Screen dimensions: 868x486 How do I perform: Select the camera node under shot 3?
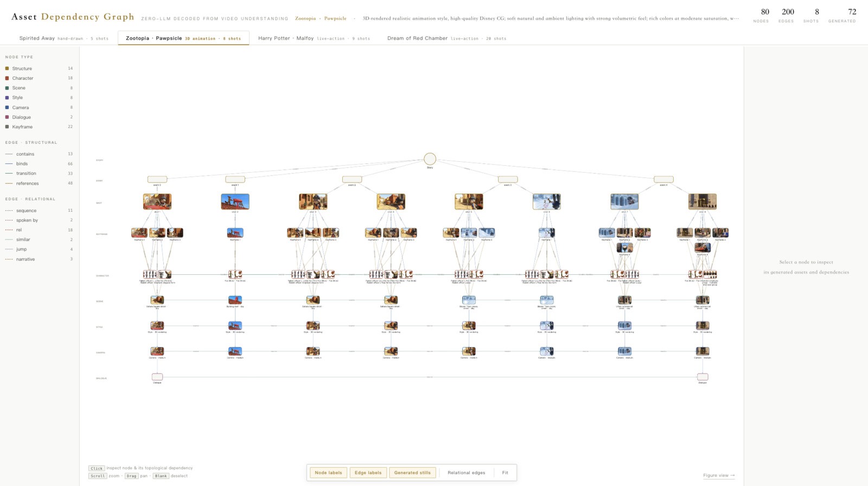(x=313, y=351)
